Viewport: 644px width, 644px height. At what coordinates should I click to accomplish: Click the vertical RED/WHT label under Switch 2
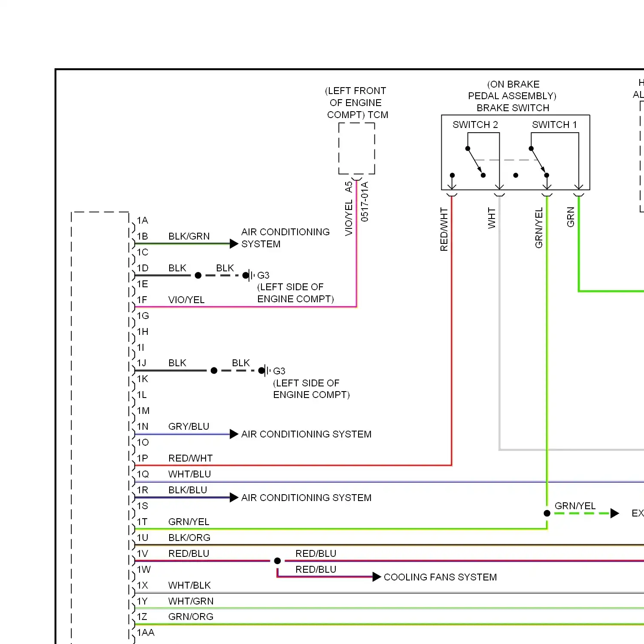coord(444,229)
